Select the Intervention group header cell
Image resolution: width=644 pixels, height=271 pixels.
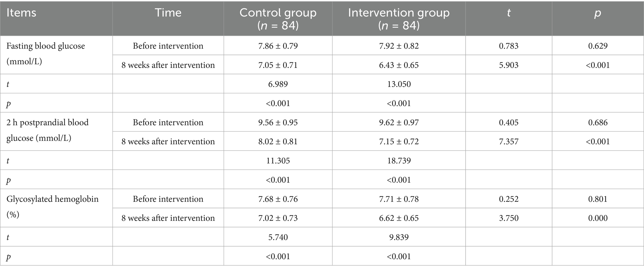(x=399, y=19)
